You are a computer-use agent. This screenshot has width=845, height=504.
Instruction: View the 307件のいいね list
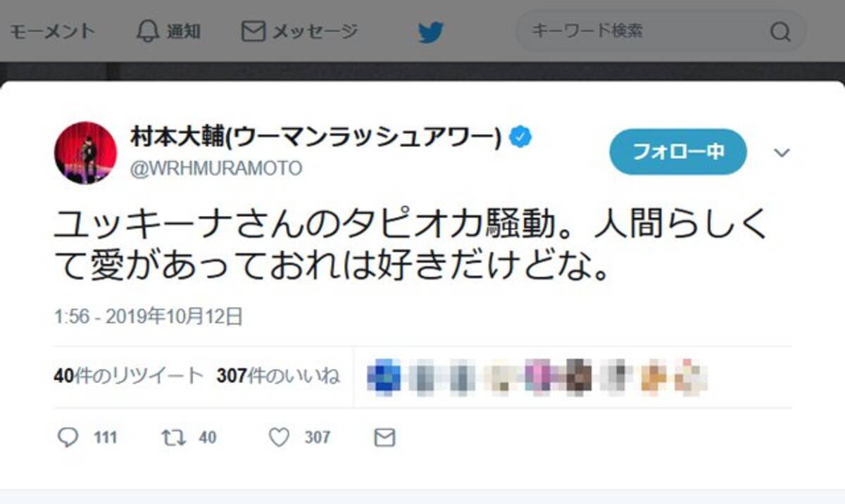(x=278, y=376)
